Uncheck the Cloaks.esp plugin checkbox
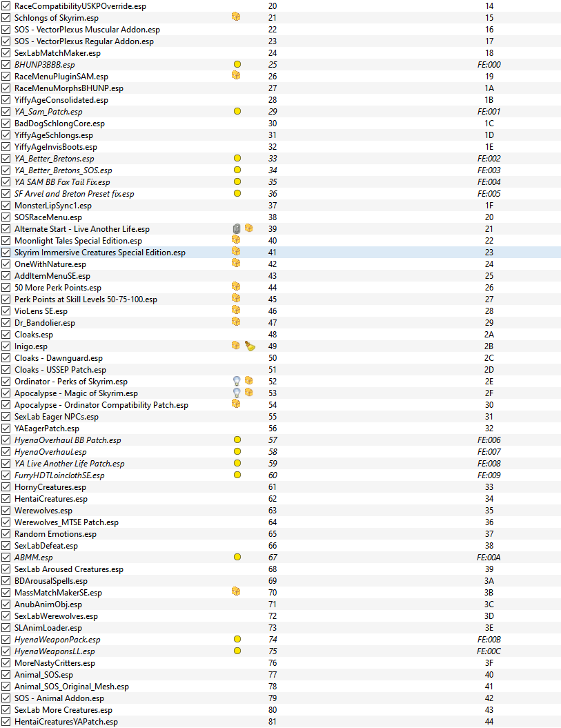 coord(6,334)
